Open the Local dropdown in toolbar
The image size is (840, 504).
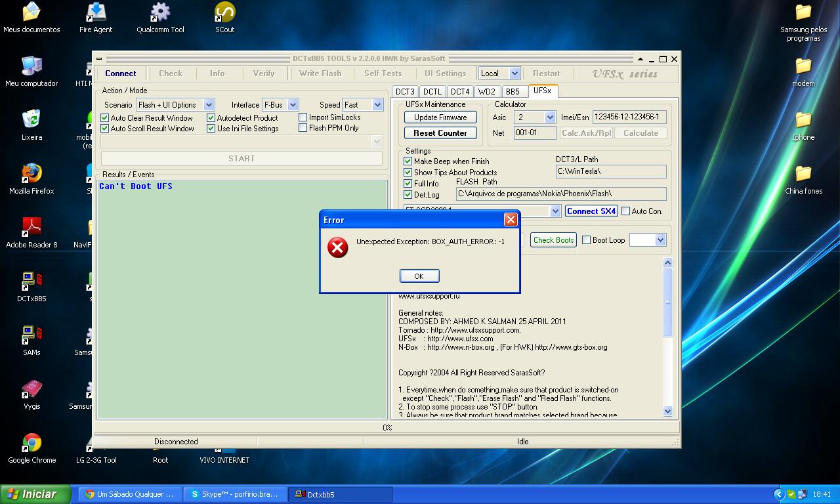coord(514,73)
